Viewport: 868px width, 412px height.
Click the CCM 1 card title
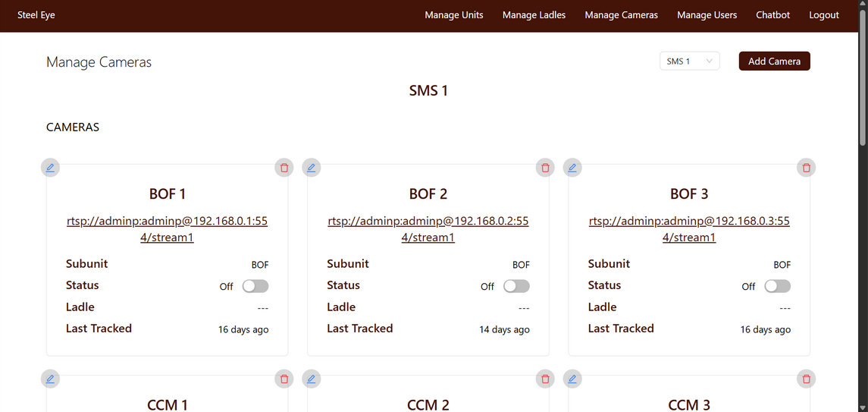(168, 405)
